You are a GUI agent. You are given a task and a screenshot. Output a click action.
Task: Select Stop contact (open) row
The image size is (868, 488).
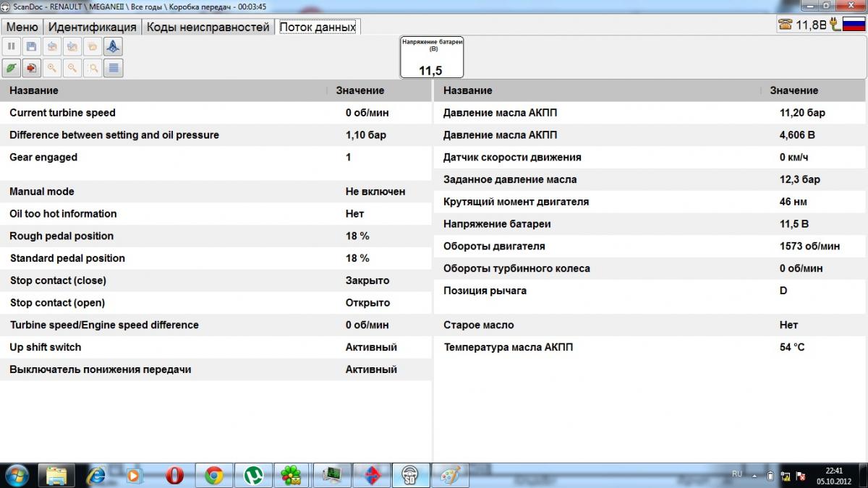click(216, 303)
